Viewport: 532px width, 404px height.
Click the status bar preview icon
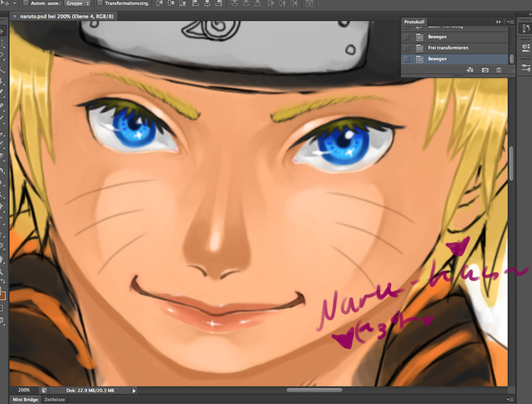[44, 391]
